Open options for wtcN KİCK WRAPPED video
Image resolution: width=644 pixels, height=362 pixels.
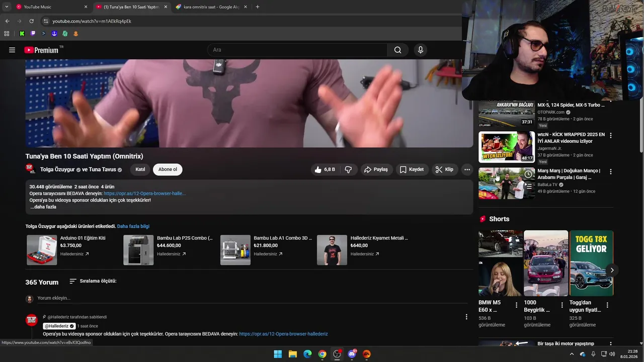611,136
